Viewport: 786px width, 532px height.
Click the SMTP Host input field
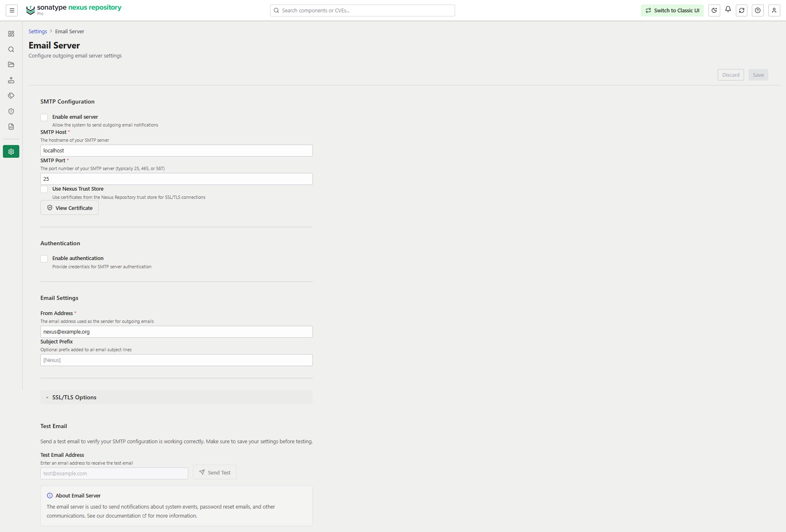(176, 151)
